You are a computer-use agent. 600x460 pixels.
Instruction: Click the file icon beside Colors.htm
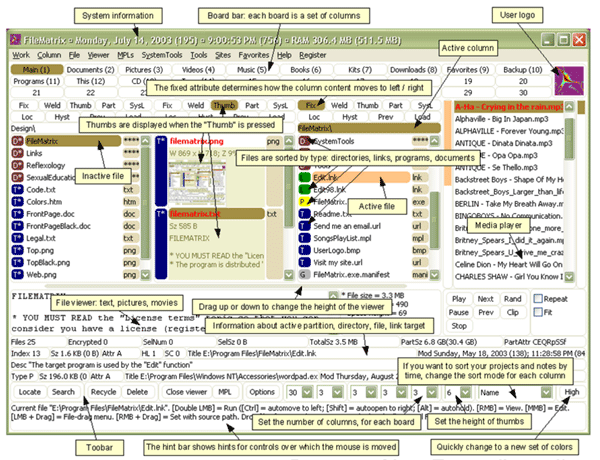click(x=18, y=202)
